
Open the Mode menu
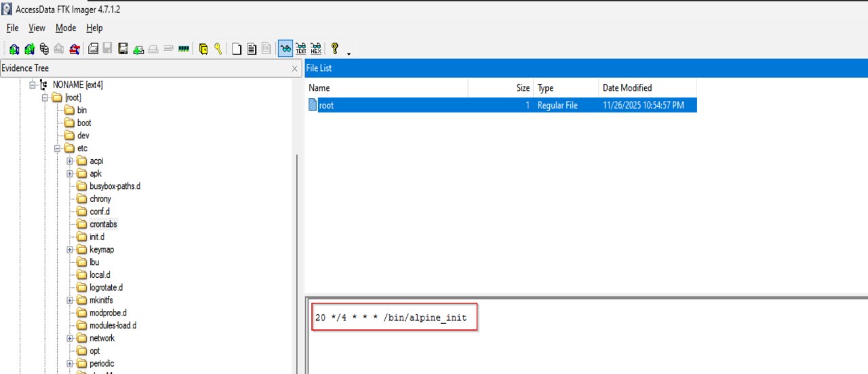(66, 28)
